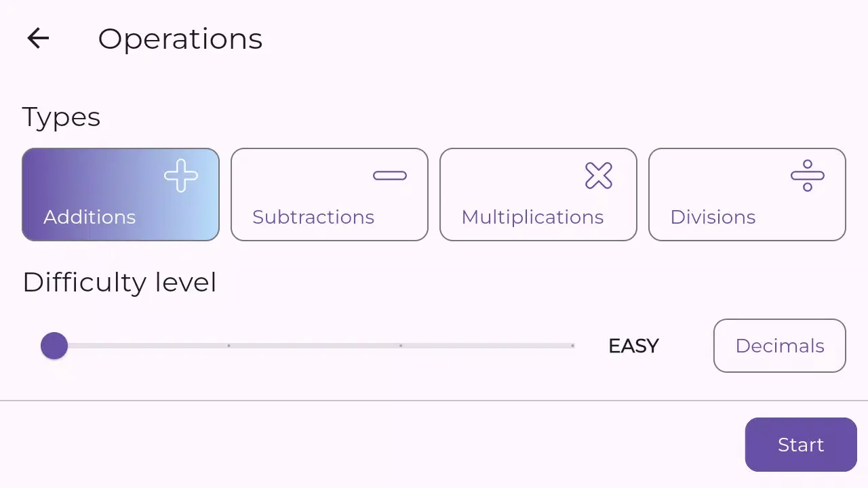This screenshot has height=488, width=868.
Task: Click the EASY difficulty label
Action: (x=633, y=346)
